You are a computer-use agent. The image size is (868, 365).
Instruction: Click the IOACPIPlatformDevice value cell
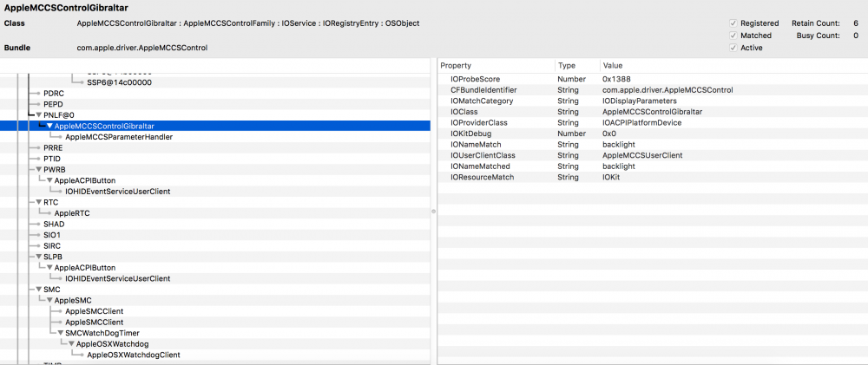coord(641,123)
